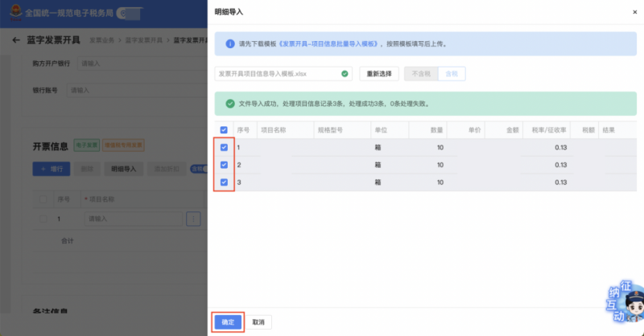Viewport: 644px width, 336px height.
Task: Uncheck the checkbox for row 1
Action: coord(224,147)
